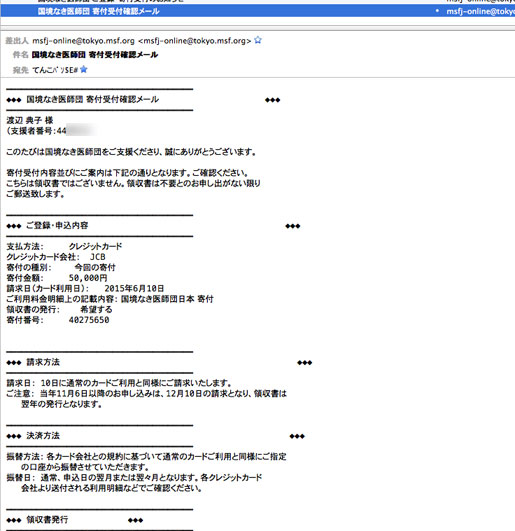Click the 請求日 10日に通常のカード line

[119, 383]
